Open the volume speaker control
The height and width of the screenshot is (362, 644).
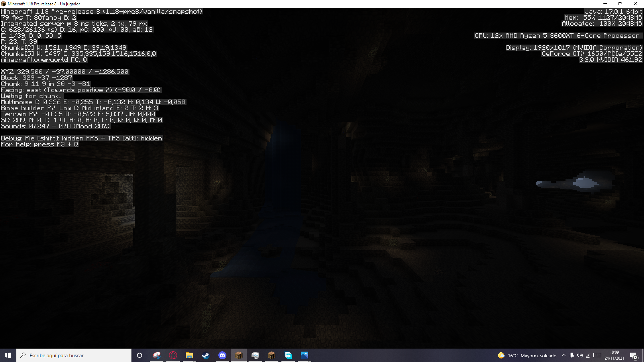point(580,355)
